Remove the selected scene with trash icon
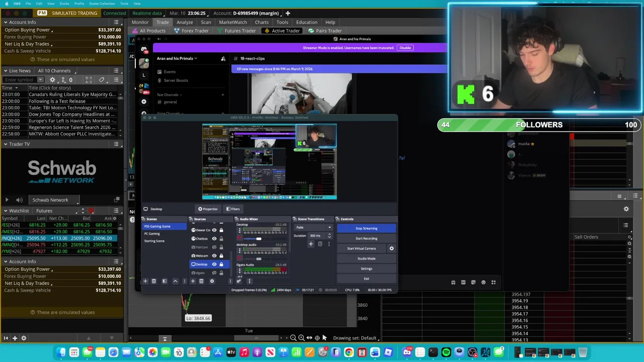 click(154, 281)
